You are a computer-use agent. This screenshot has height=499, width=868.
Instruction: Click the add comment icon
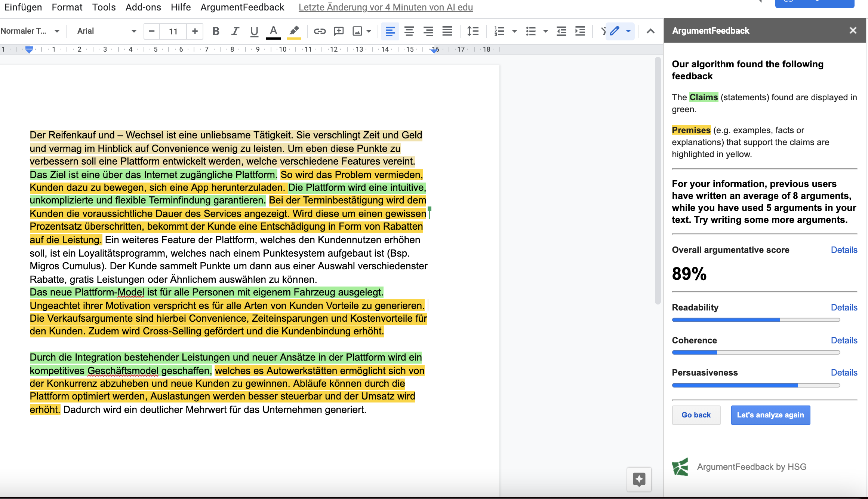pos(339,31)
